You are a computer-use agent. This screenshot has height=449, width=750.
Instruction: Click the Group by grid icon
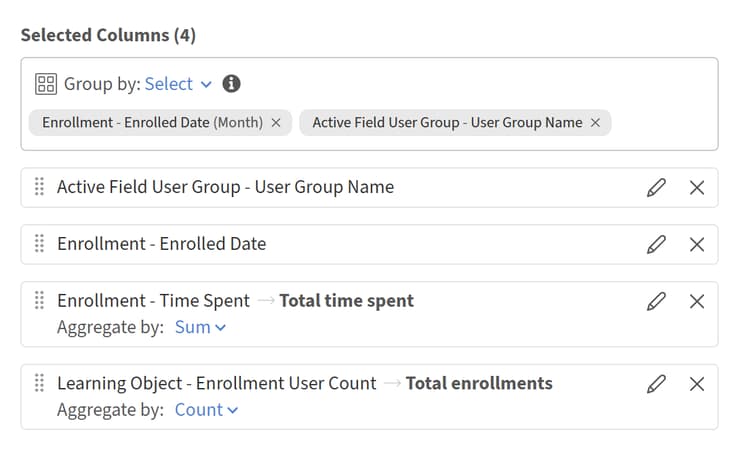tap(46, 84)
